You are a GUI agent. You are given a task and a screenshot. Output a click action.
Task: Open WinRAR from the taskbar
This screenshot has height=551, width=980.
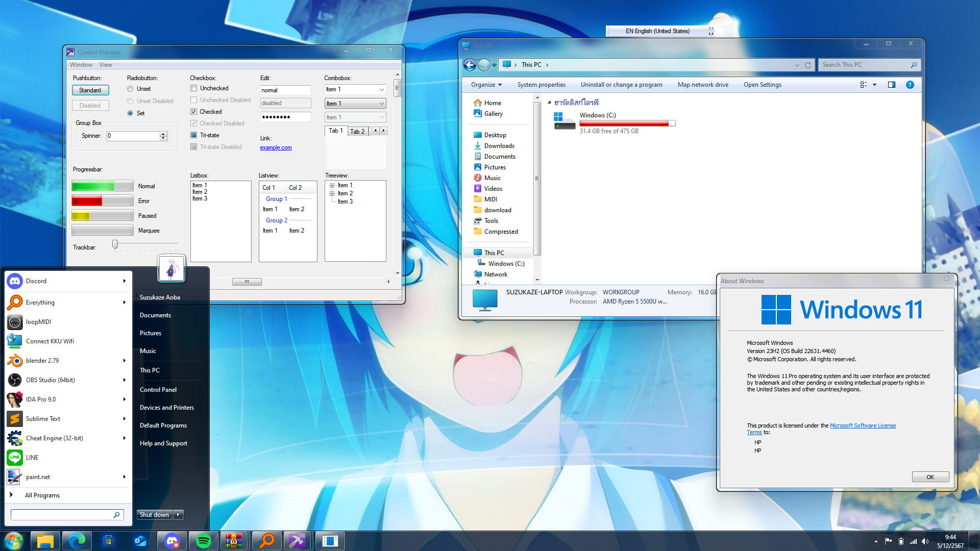[234, 541]
